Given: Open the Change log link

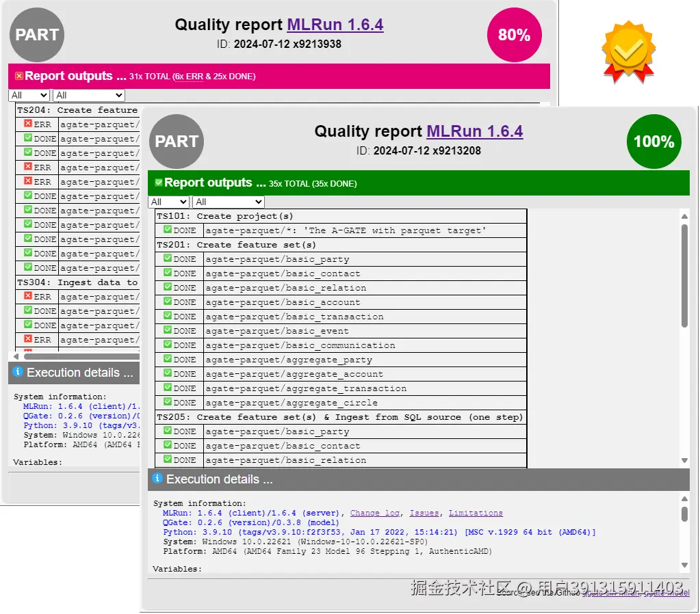Looking at the screenshot, I should coord(374,513).
